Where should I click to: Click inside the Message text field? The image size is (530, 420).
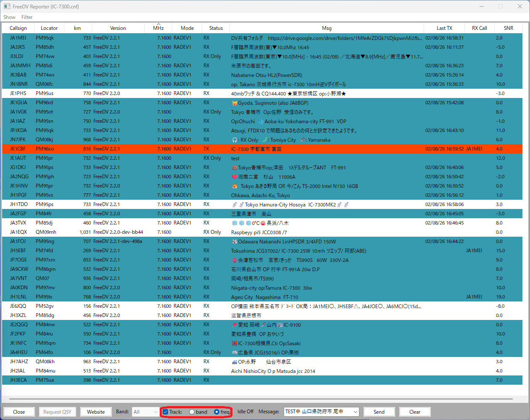click(x=317, y=412)
